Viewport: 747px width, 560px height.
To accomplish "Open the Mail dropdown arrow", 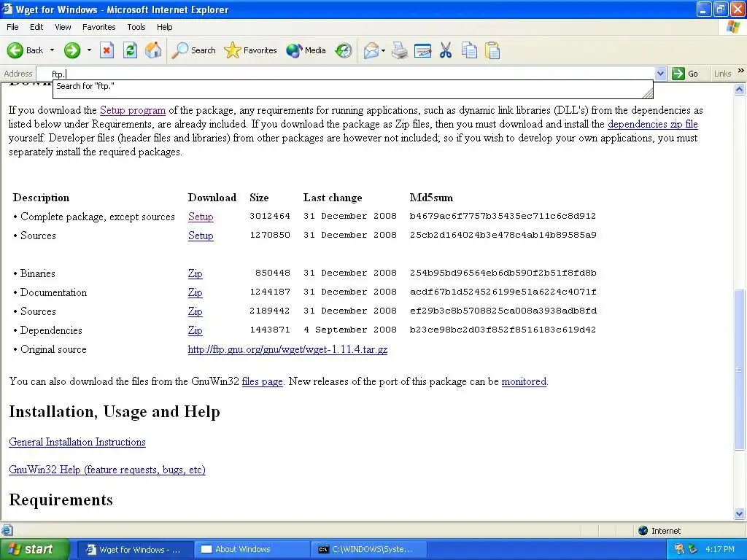I will (x=383, y=50).
